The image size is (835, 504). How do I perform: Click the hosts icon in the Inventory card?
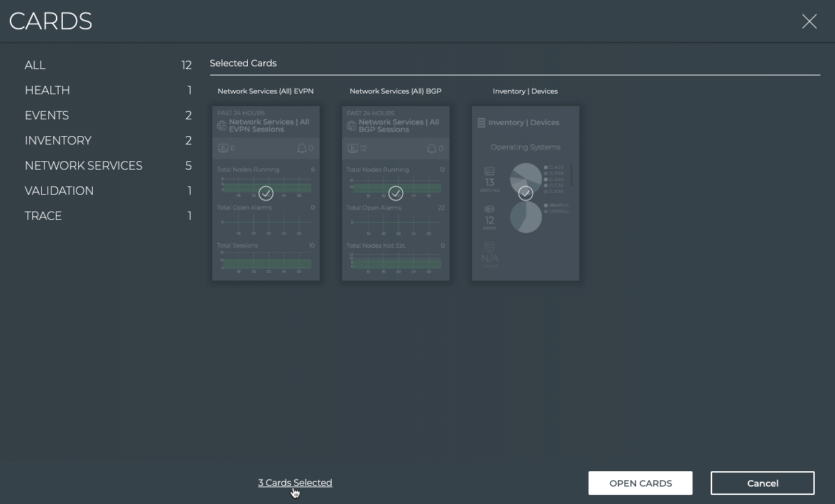[x=489, y=209]
